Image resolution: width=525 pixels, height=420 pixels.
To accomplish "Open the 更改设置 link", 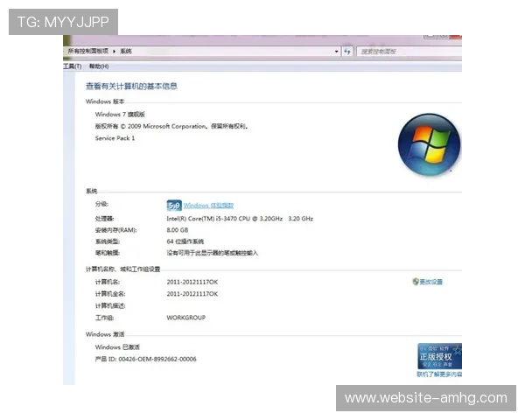I will 430,282.
